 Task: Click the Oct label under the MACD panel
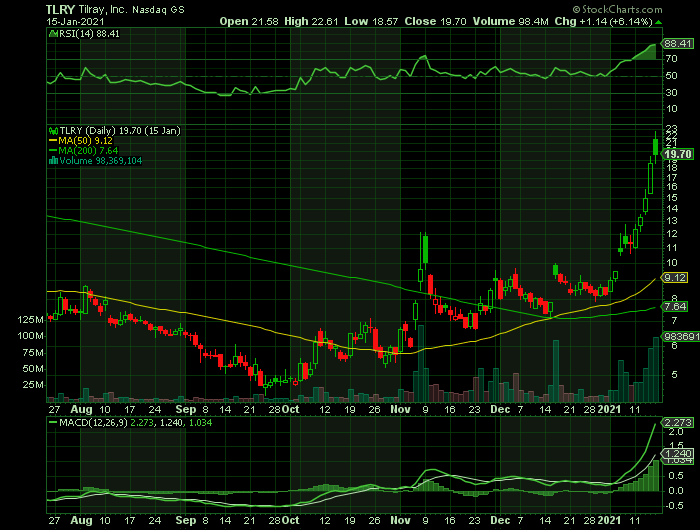(x=289, y=521)
